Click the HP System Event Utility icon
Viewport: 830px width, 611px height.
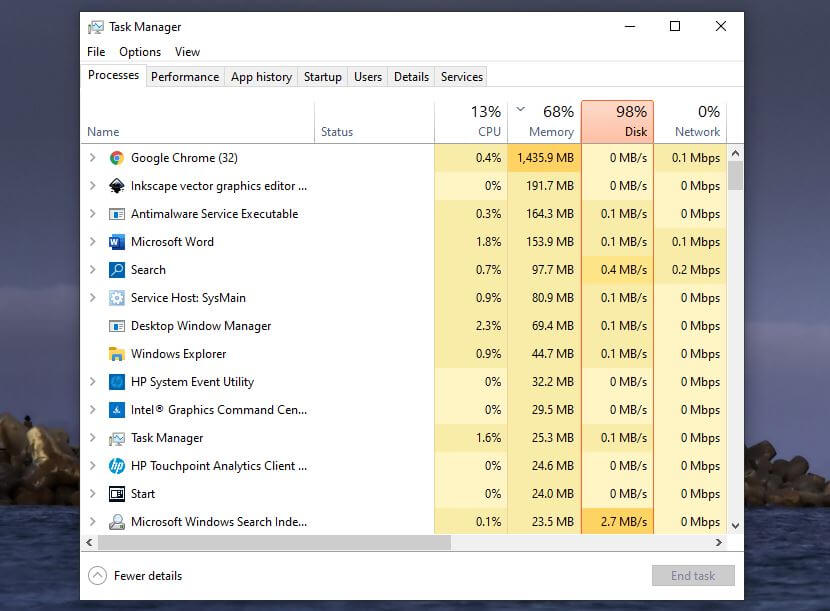pyautogui.click(x=116, y=382)
